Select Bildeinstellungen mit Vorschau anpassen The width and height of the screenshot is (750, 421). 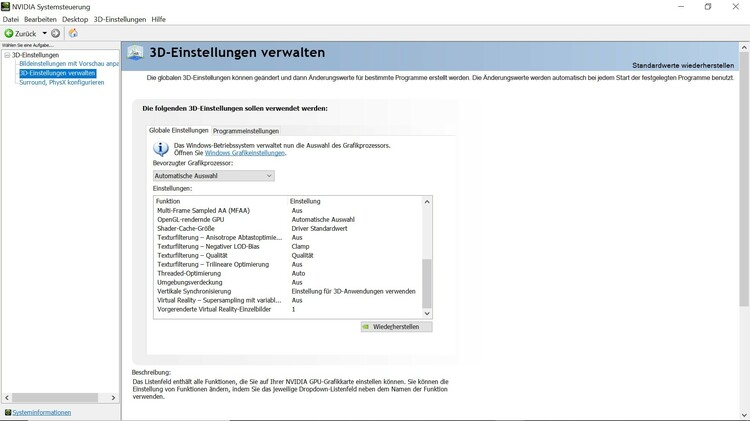[69, 64]
